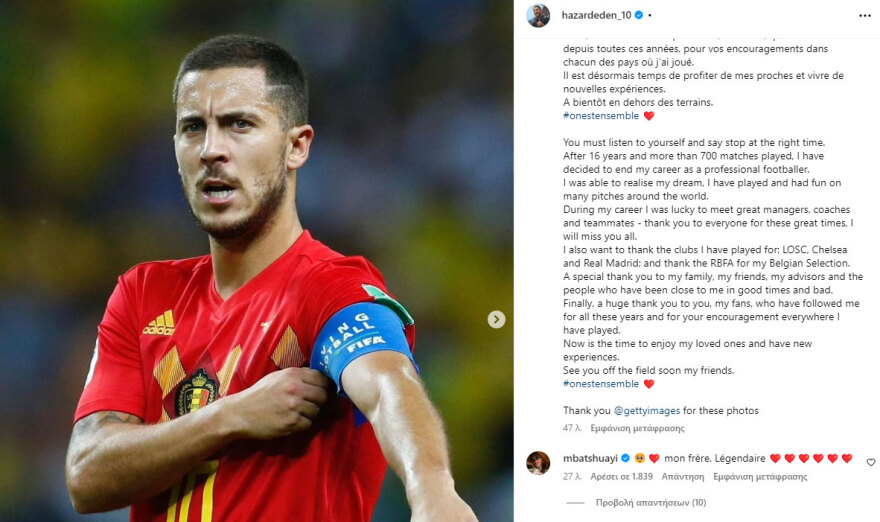Click hazardeden_10 profile avatar
This screenshot has width=880, height=522.
(x=538, y=16)
